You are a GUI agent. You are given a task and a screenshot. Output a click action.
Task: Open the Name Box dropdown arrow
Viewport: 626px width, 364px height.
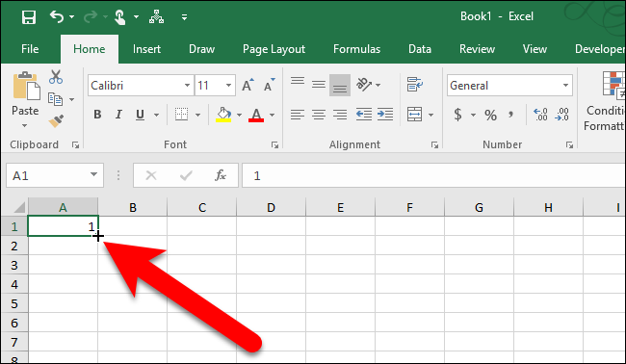[x=93, y=175]
